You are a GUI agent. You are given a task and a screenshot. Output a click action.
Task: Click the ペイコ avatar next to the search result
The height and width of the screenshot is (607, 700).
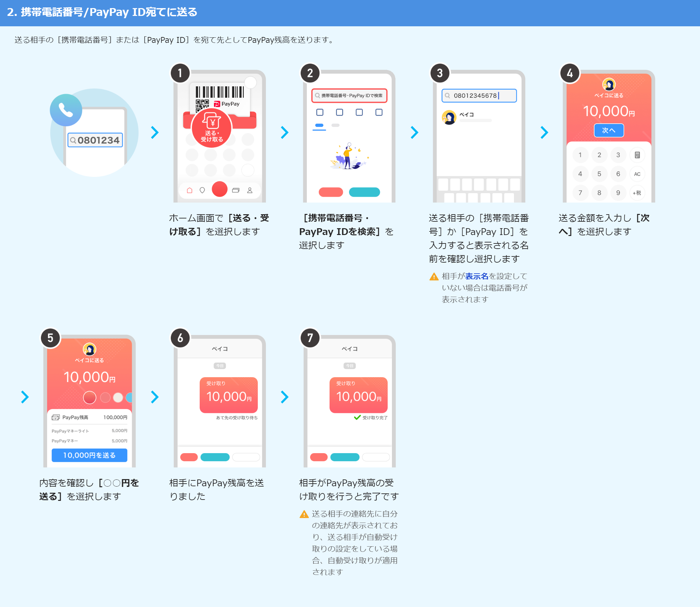449,117
